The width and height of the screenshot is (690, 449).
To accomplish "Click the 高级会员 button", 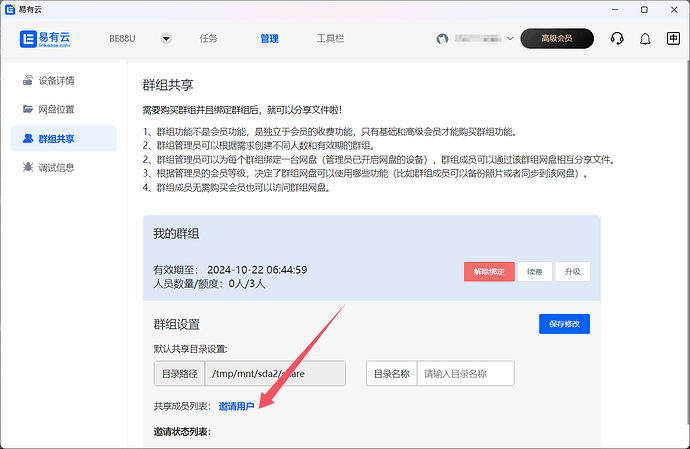I will coord(557,39).
